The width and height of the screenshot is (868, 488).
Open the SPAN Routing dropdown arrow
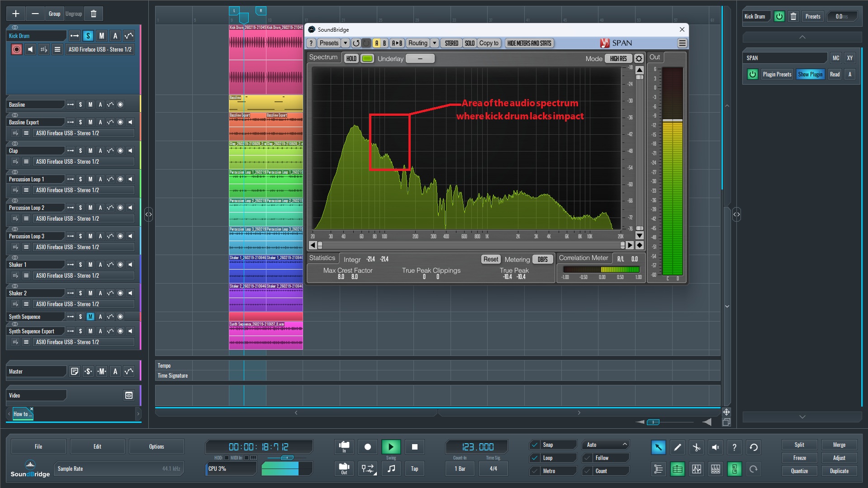(x=435, y=43)
